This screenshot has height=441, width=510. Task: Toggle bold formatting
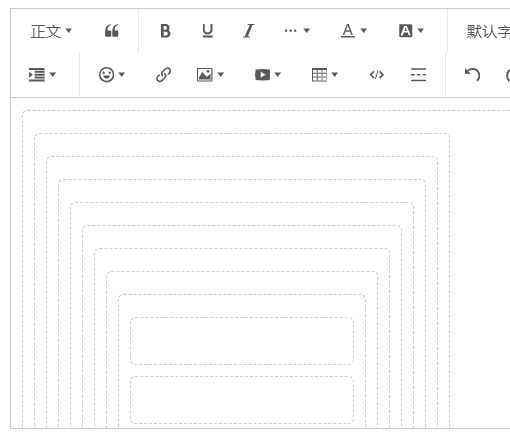click(165, 31)
